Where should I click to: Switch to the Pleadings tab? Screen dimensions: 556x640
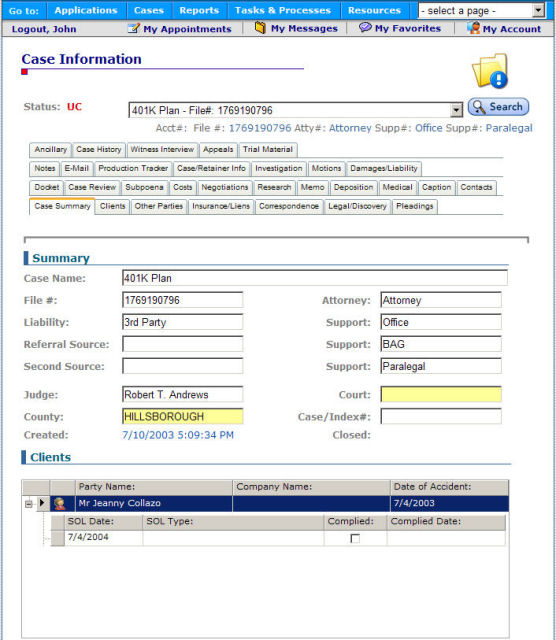415,206
